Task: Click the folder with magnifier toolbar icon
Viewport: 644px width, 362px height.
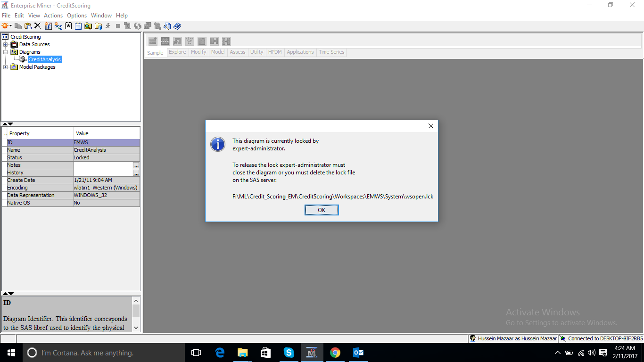Action: pos(88,26)
